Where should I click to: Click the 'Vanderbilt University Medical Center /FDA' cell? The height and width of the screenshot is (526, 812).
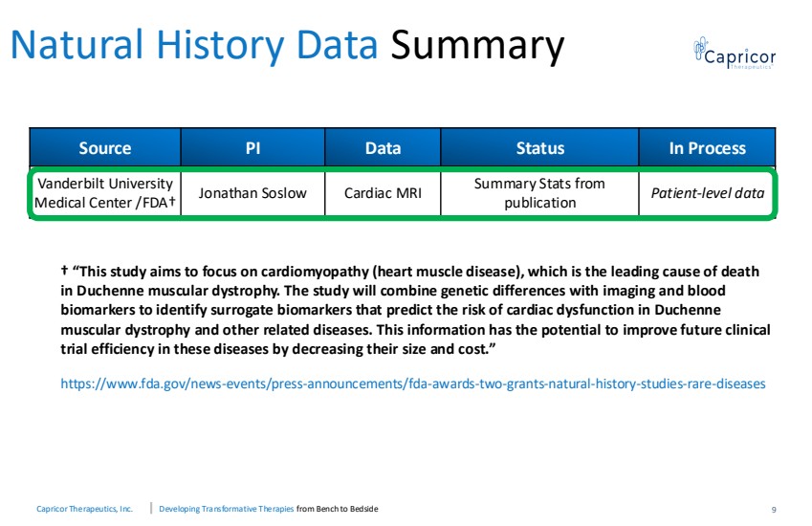(105, 193)
